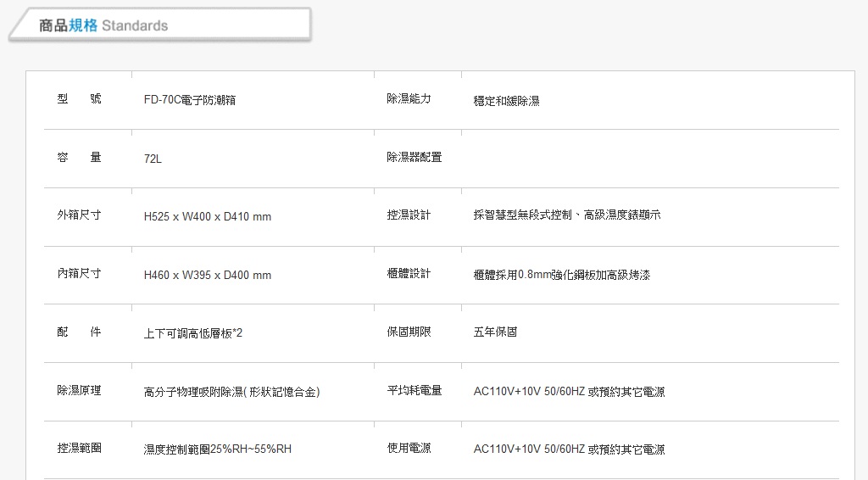
Task: Click the 除濕能力 label
Action: point(409,98)
